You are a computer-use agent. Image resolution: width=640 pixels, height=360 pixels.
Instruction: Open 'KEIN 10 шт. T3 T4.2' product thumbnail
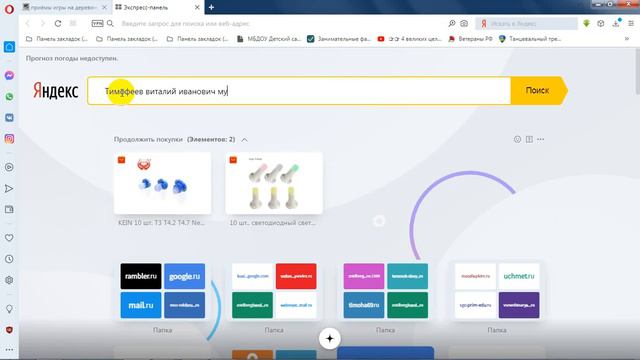pyautogui.click(x=162, y=183)
